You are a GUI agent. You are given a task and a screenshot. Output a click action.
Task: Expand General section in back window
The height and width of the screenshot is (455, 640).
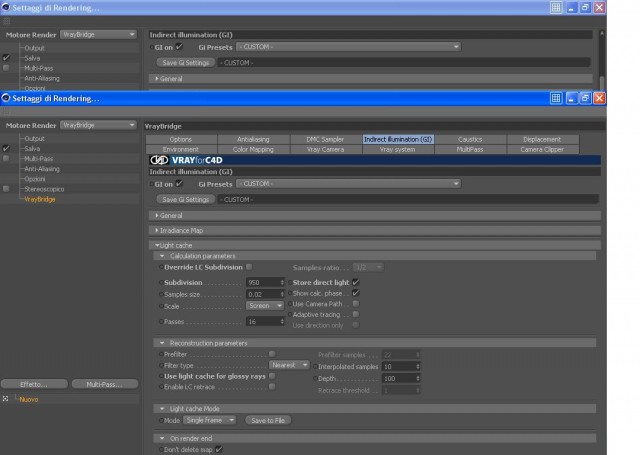pyautogui.click(x=371, y=78)
